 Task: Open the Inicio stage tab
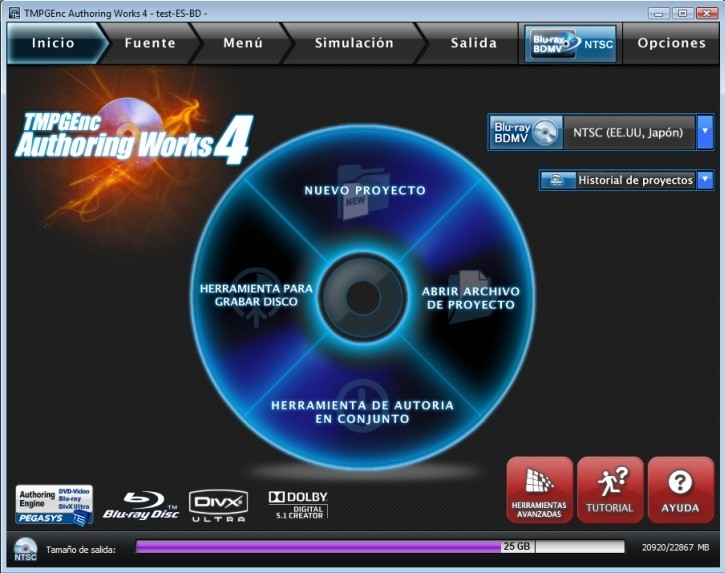[55, 43]
